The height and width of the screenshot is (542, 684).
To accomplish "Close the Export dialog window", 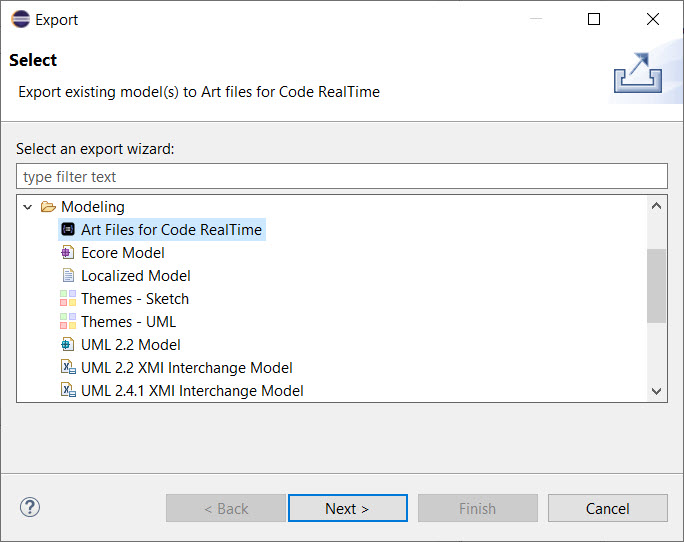I will tap(653, 19).
